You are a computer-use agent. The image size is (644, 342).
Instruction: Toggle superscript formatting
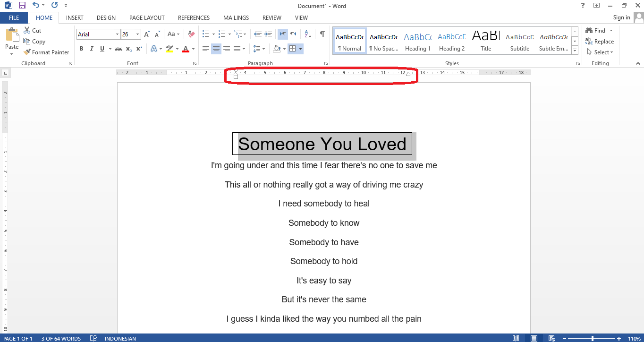[x=139, y=49]
